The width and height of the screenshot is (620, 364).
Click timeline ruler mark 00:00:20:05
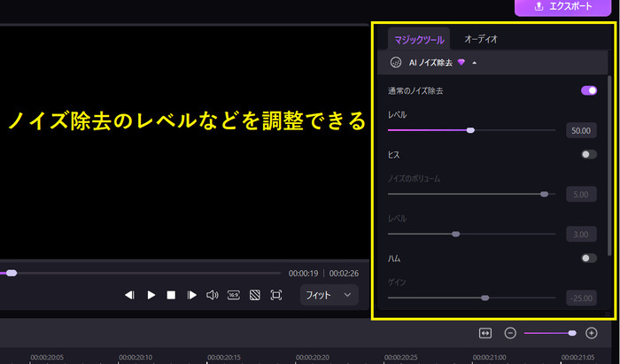[x=47, y=357]
